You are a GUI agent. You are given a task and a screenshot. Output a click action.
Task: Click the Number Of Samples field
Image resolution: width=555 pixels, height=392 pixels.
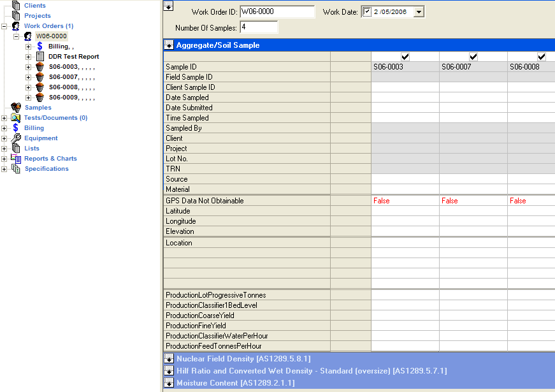(x=258, y=27)
